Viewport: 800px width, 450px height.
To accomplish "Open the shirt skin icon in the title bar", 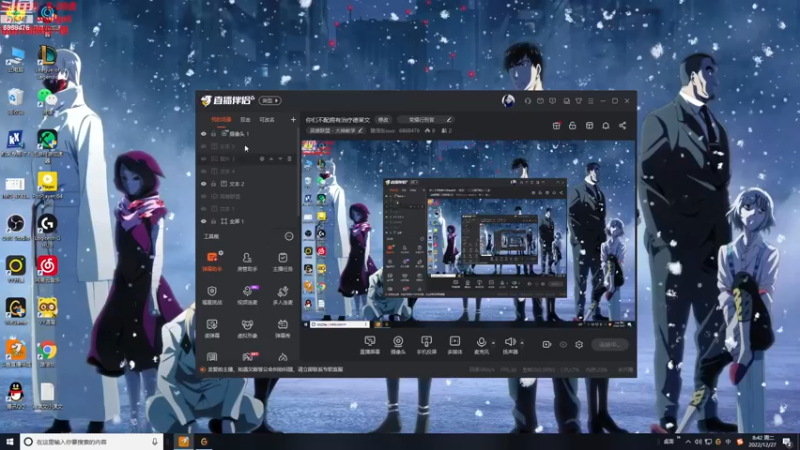I will click(x=579, y=101).
